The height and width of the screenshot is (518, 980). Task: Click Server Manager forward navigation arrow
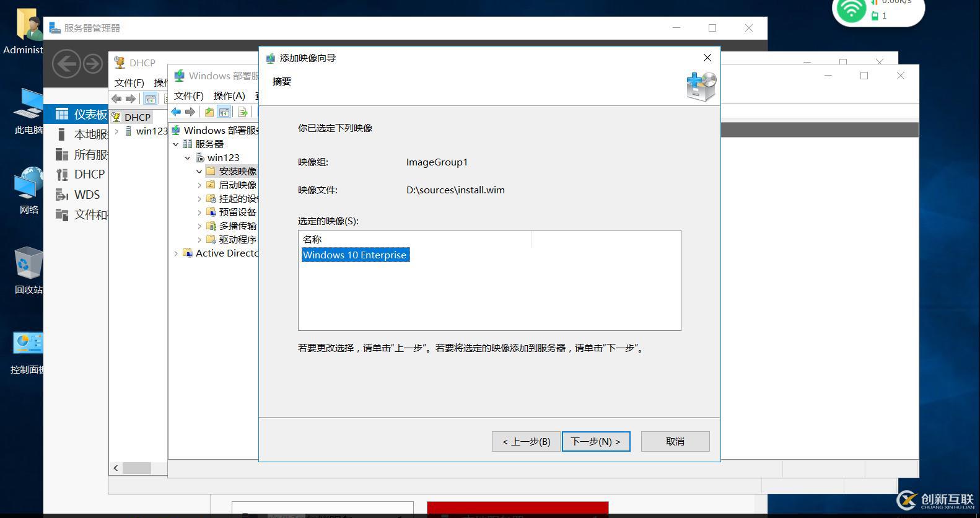click(93, 63)
